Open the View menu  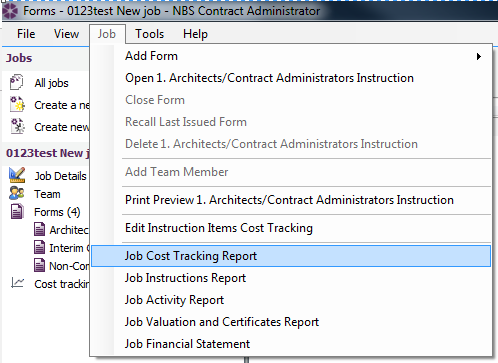(x=66, y=34)
